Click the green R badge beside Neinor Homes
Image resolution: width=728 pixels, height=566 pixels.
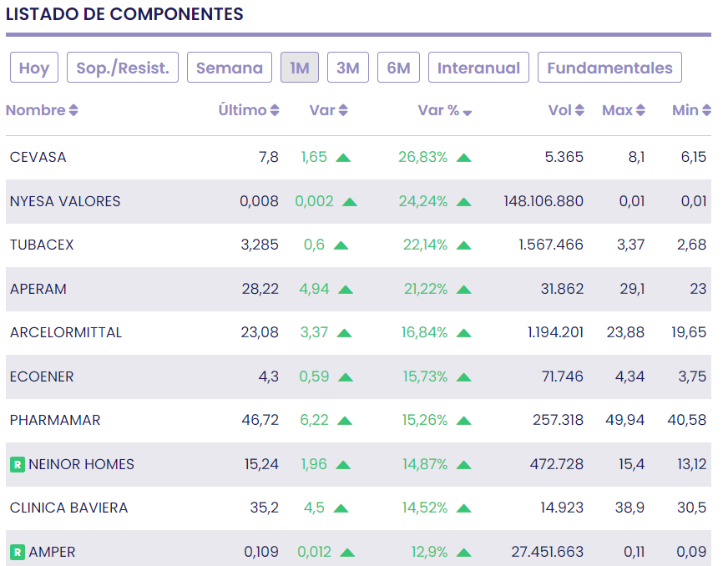pos(17,464)
